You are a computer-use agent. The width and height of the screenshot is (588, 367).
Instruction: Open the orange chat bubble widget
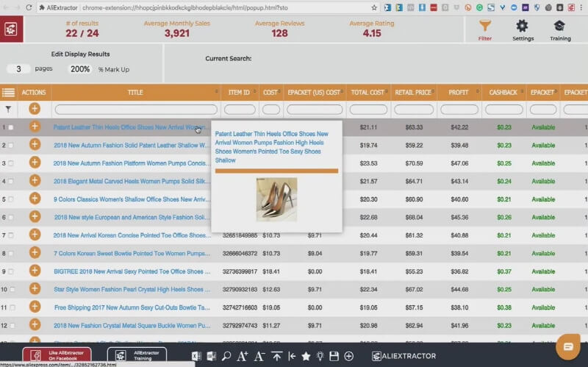point(567,346)
